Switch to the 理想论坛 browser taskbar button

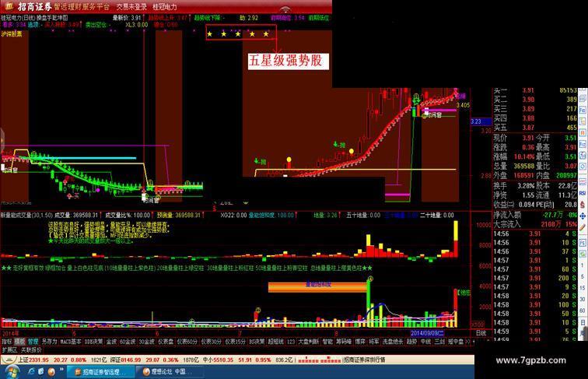[x=170, y=372]
